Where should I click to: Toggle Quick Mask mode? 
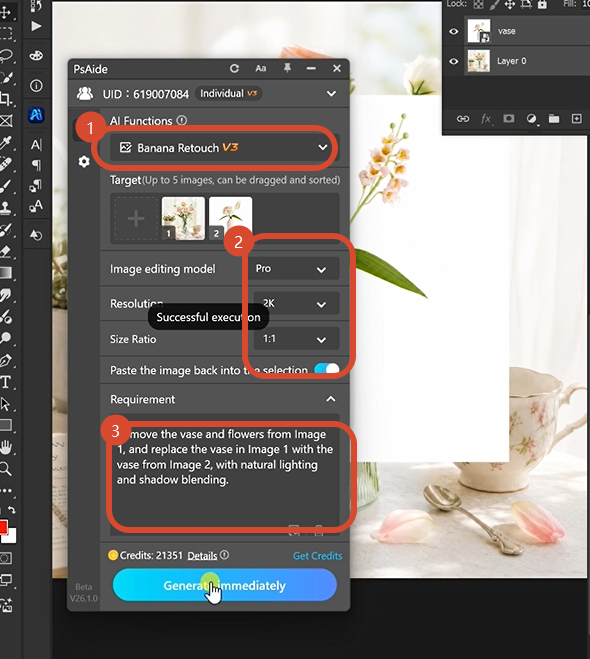point(6,558)
